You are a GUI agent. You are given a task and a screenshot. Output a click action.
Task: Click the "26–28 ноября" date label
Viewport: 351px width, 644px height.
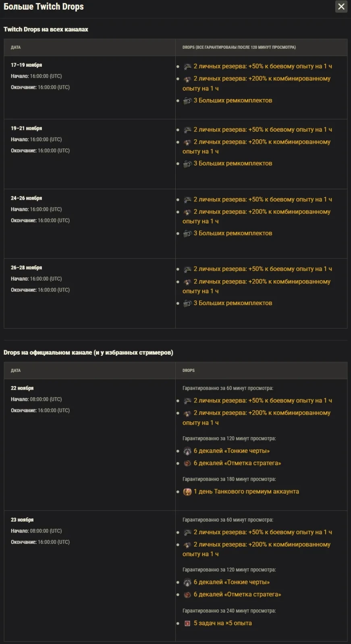[26, 268]
